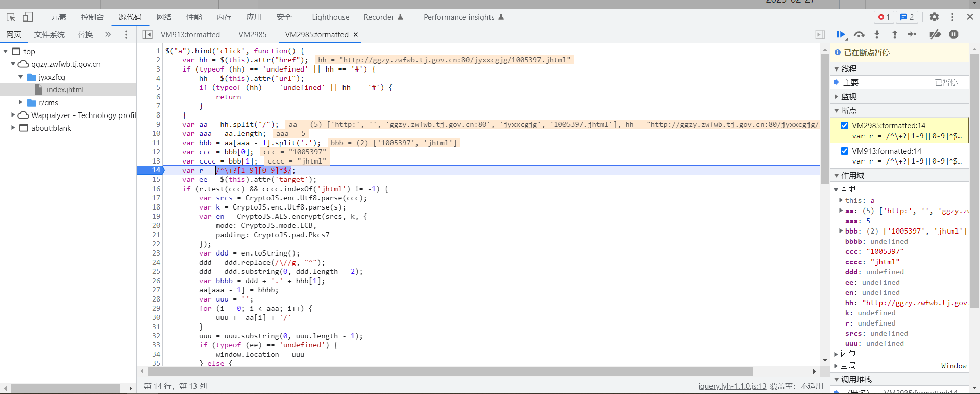Hide the file navigator sidebar
Viewport: 980px width, 394px height.
(x=148, y=35)
